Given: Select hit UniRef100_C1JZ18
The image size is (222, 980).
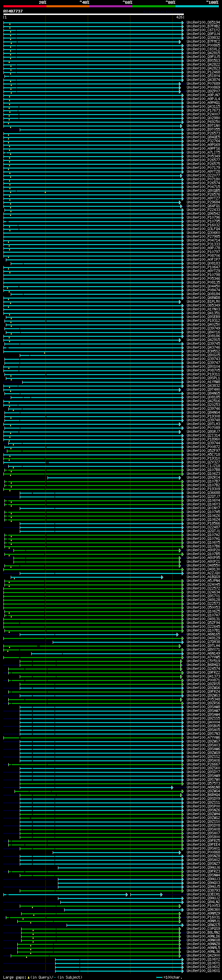Looking at the screenshot, I should tap(203, 466).
